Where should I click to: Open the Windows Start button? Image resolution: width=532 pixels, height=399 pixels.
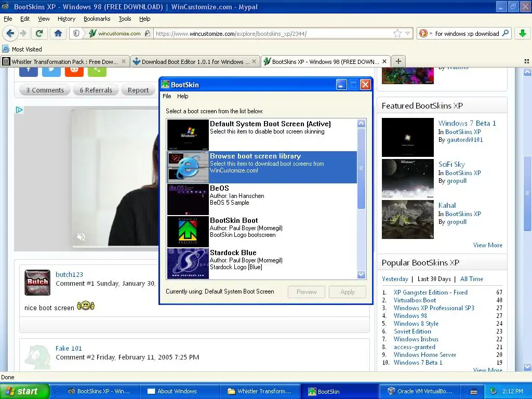pos(25,391)
